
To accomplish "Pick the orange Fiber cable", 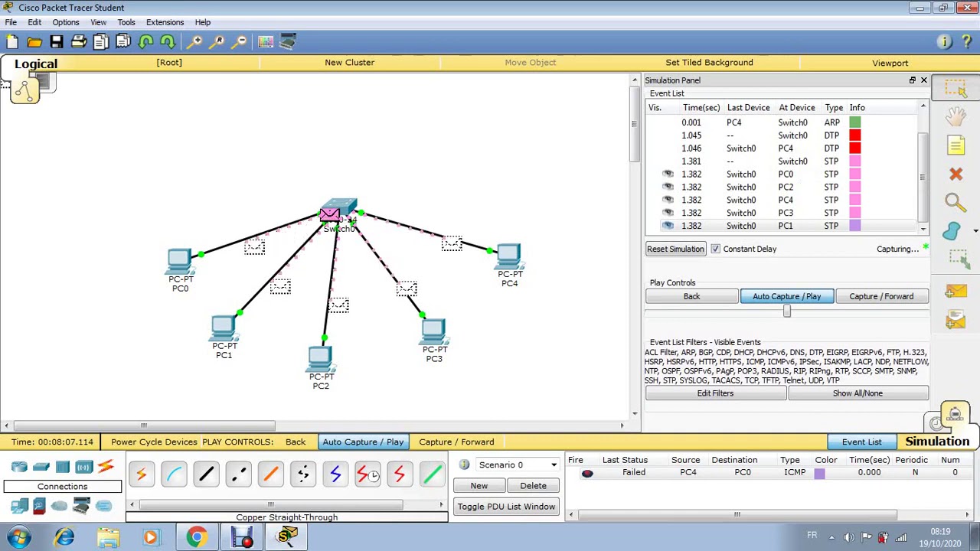I will point(270,475).
